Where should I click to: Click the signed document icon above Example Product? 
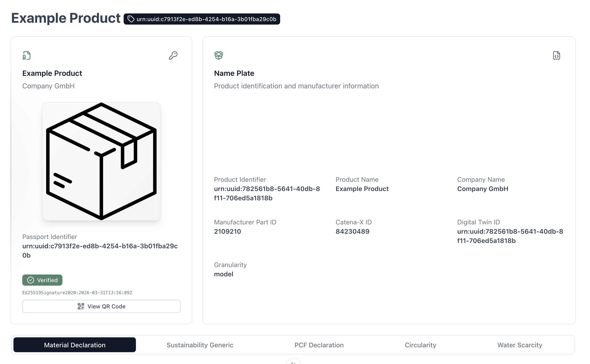(x=26, y=55)
